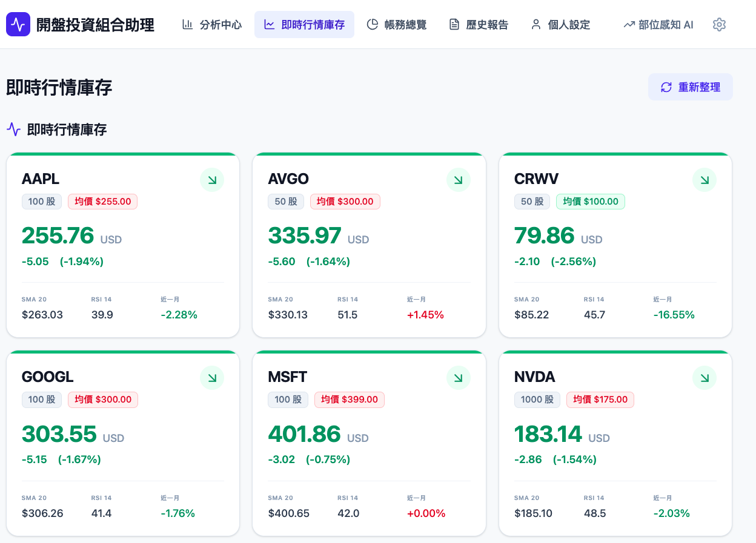Select the CRWV 均價 $100.00 green badge

pyautogui.click(x=591, y=202)
